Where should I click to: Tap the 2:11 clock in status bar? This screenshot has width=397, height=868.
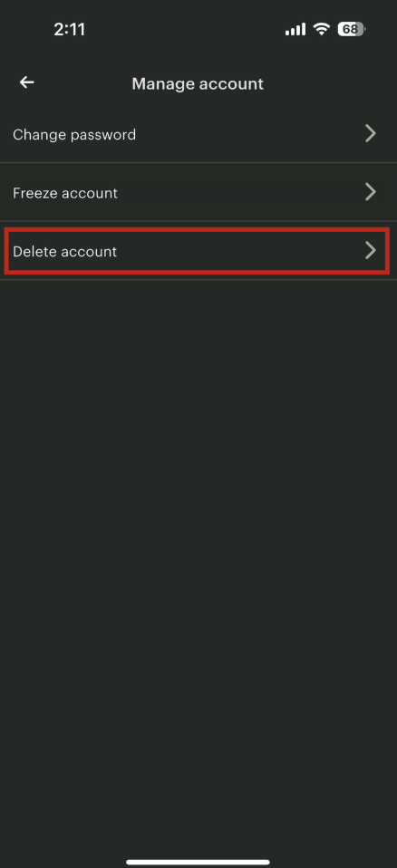(70, 29)
